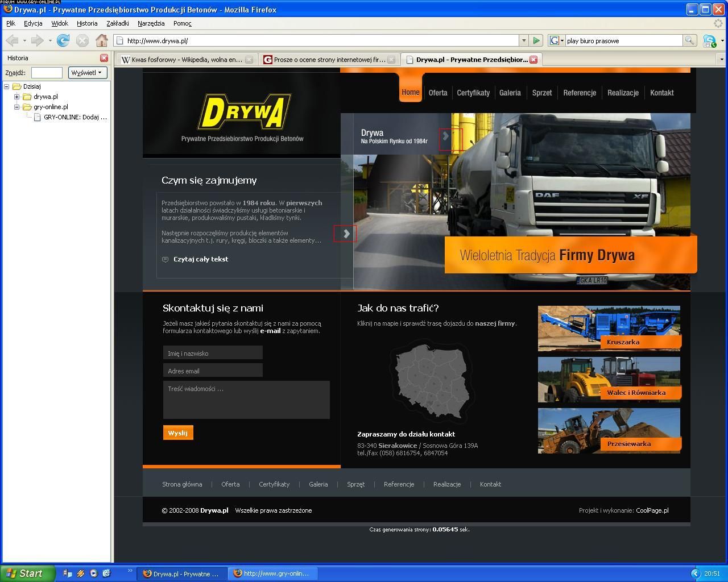Select the drywa.pl folder in history
The width and height of the screenshot is (728, 582).
coord(45,97)
